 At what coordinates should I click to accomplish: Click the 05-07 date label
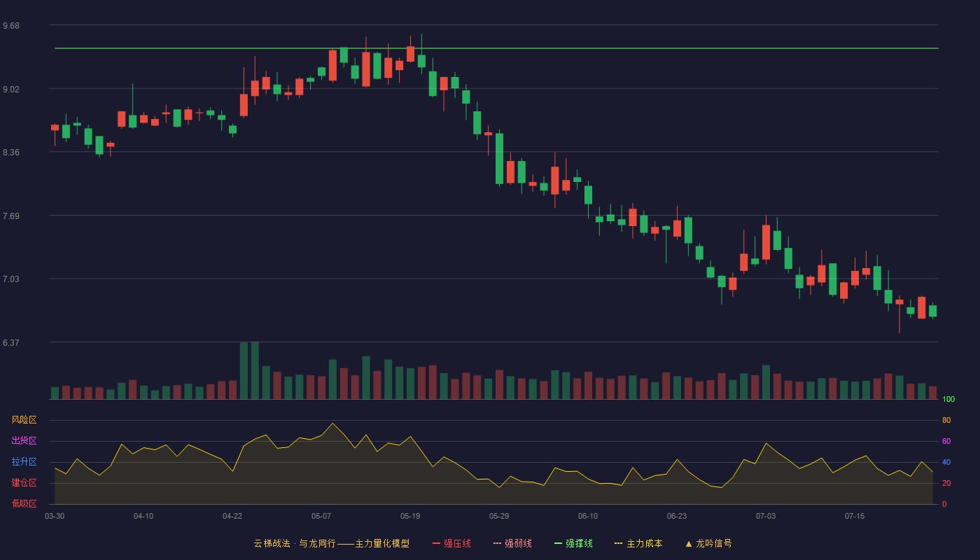tap(321, 516)
